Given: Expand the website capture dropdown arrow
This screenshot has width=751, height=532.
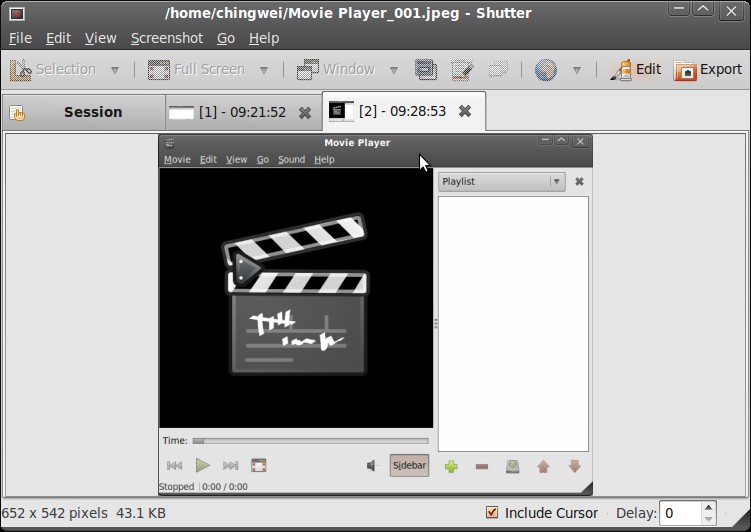Looking at the screenshot, I should 577,70.
